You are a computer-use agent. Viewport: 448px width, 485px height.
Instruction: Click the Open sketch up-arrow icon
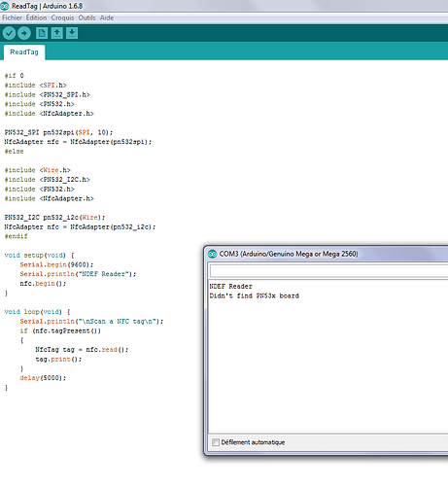(56, 33)
